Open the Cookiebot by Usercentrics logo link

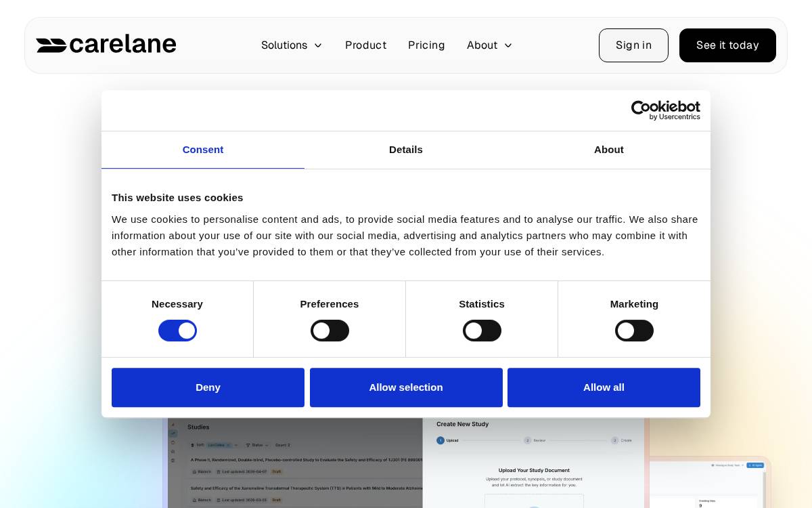pyautogui.click(x=665, y=110)
